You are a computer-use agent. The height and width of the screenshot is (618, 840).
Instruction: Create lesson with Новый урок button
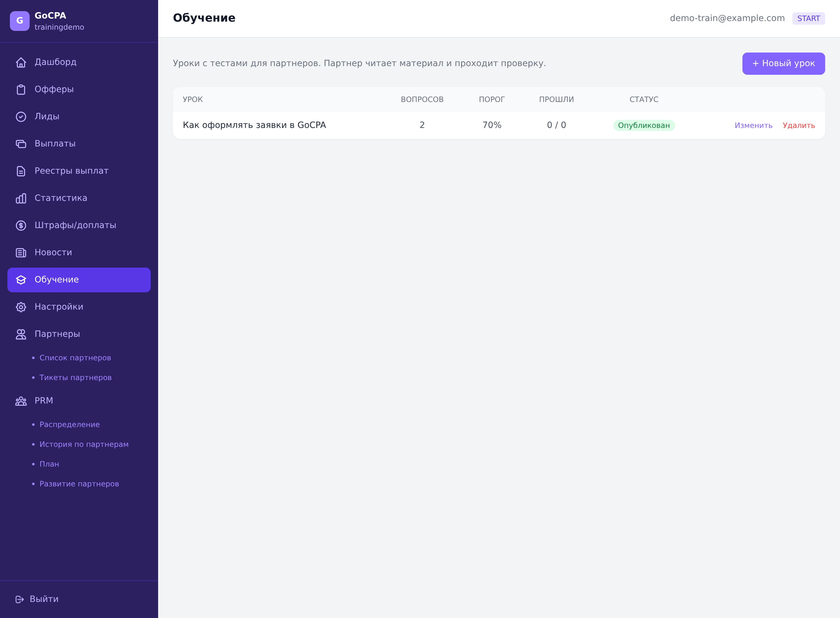[x=783, y=64]
